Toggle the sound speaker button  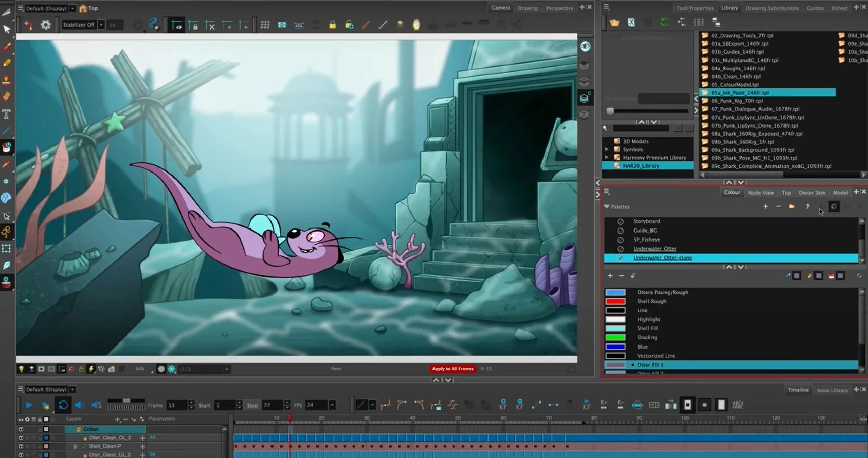tap(80, 405)
